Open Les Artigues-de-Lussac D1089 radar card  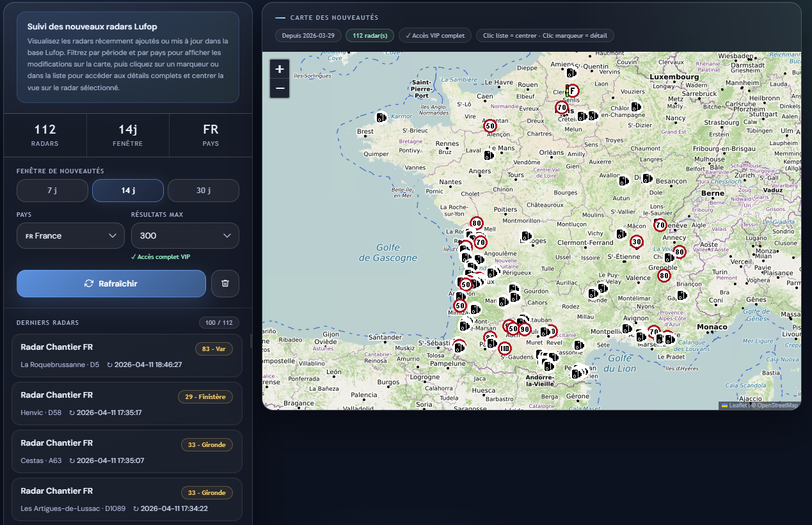[x=127, y=499]
